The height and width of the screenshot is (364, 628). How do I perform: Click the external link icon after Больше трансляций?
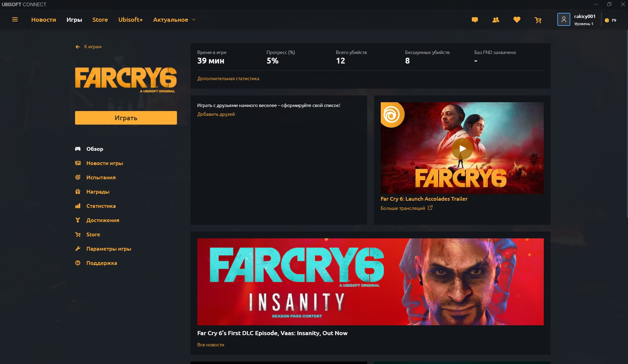tap(430, 208)
